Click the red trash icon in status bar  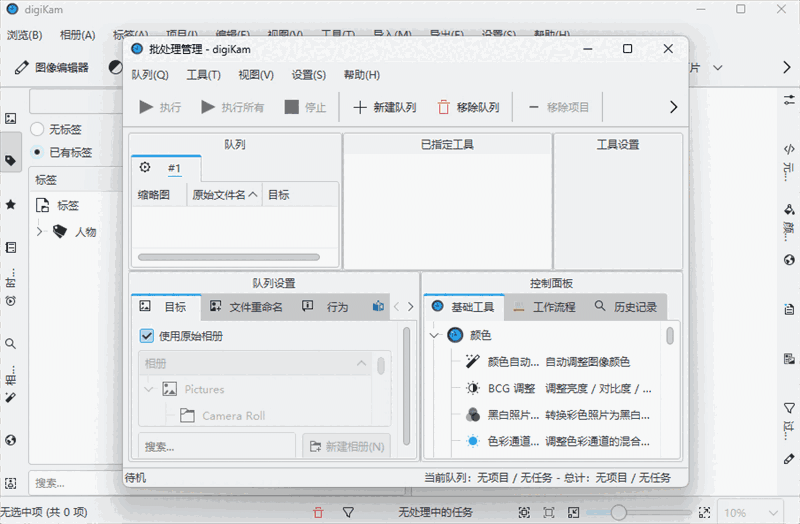tap(318, 512)
